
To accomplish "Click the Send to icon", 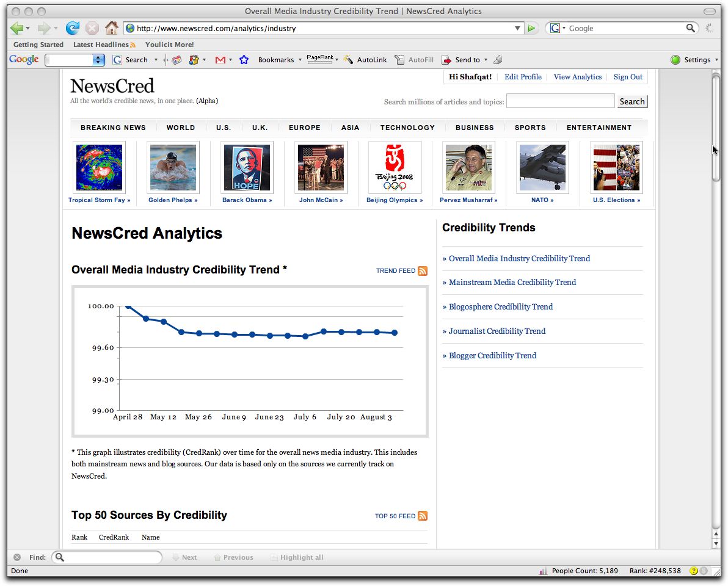I will pyautogui.click(x=446, y=60).
